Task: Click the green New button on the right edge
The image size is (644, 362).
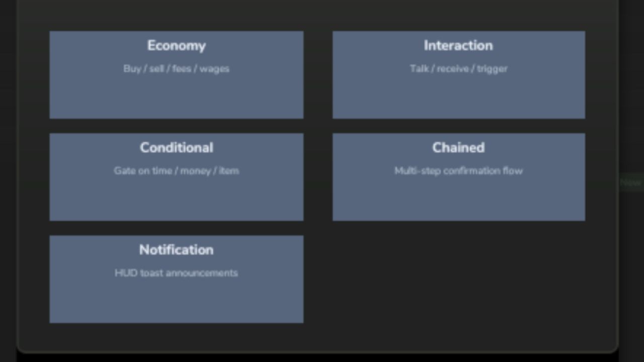Action: [631, 183]
